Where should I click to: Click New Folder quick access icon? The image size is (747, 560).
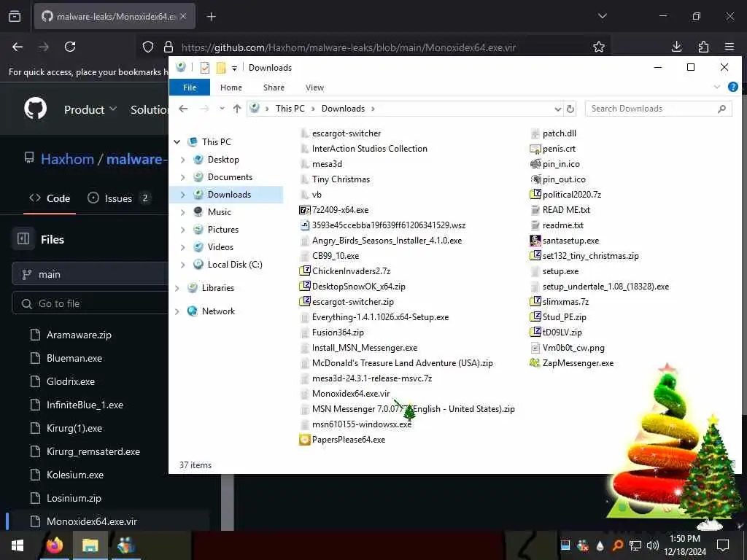coord(221,68)
